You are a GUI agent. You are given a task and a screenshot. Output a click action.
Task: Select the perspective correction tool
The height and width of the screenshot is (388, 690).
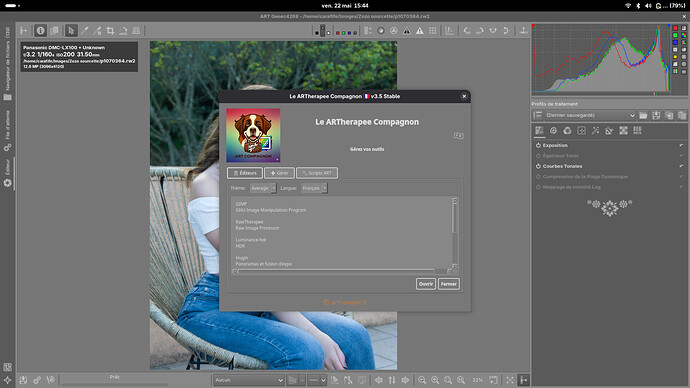pos(136,30)
